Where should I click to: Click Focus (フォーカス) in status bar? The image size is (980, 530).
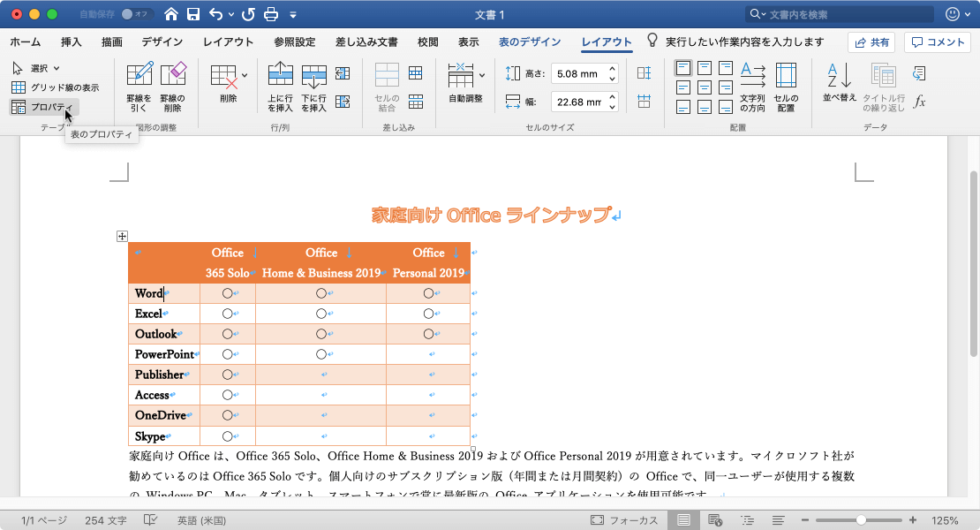624,520
